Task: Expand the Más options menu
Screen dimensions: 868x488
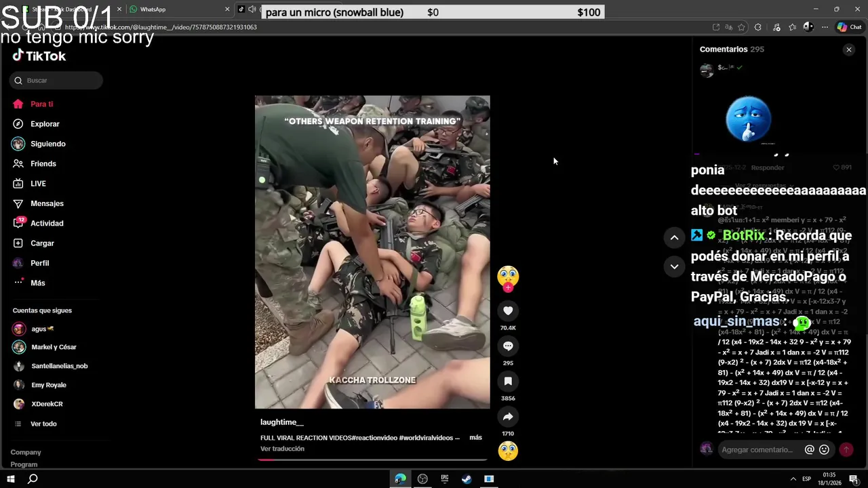Action: tap(29, 283)
